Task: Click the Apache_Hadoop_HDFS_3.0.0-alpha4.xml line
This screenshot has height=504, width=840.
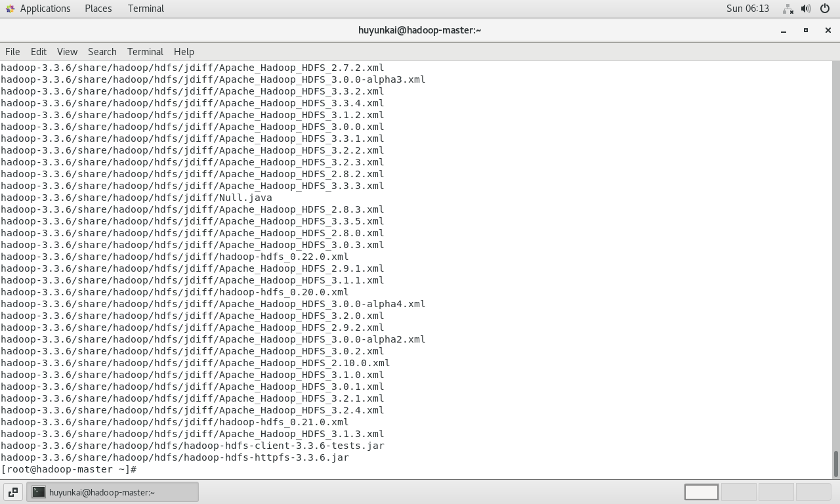Action: [213, 304]
